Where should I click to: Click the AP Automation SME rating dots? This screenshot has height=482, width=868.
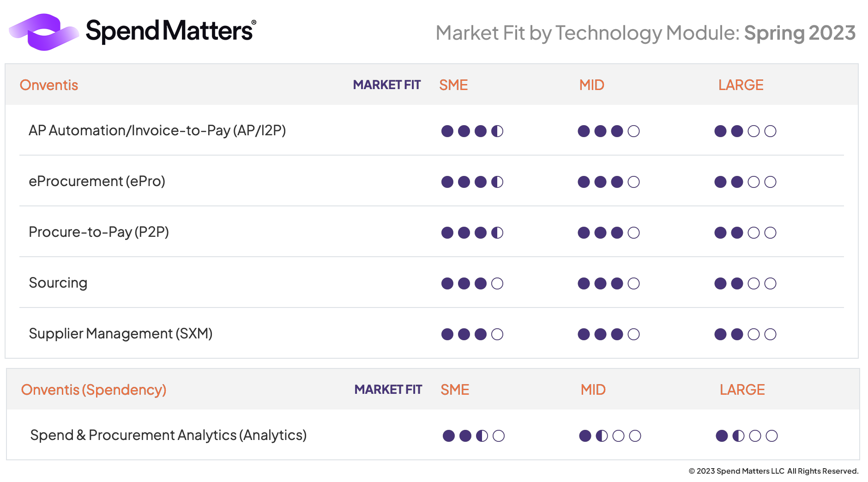point(472,131)
